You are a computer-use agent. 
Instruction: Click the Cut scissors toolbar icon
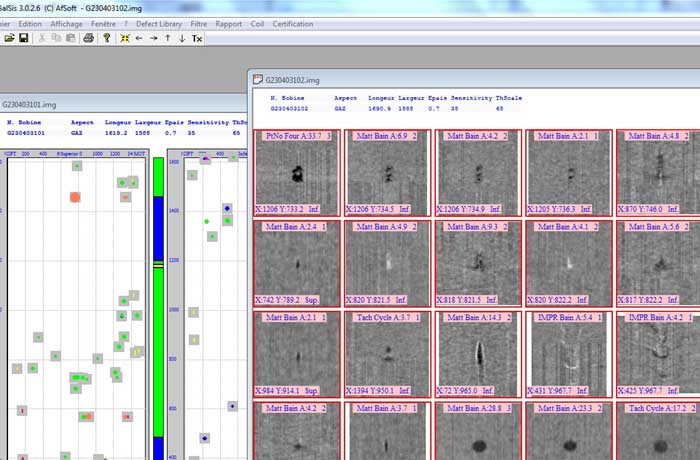click(x=42, y=38)
